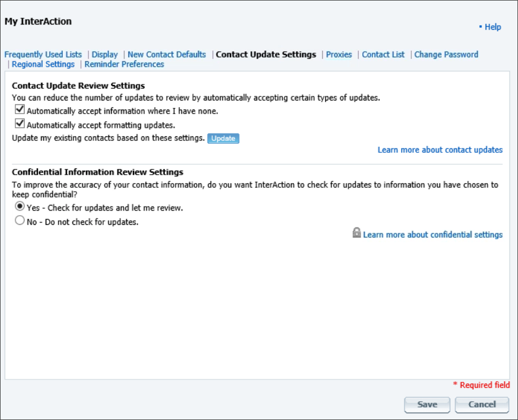Go to New Contact Defaults tab
Viewport: 518px width, 420px height.
click(x=167, y=55)
